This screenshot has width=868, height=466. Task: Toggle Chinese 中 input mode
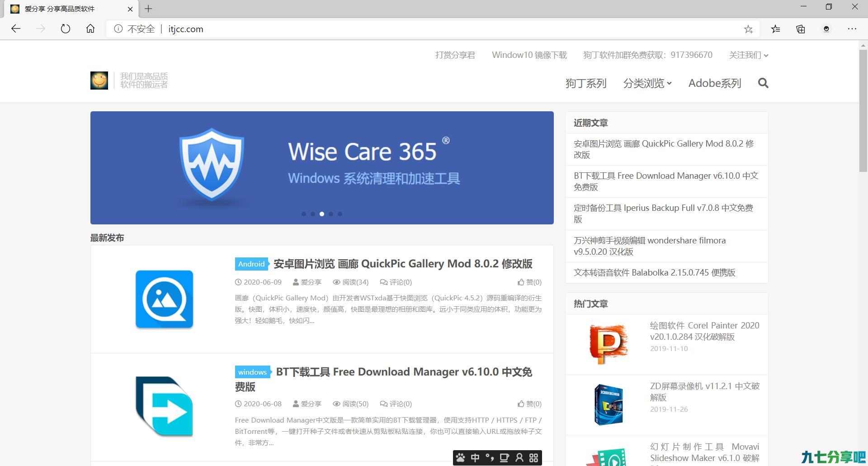click(x=475, y=458)
